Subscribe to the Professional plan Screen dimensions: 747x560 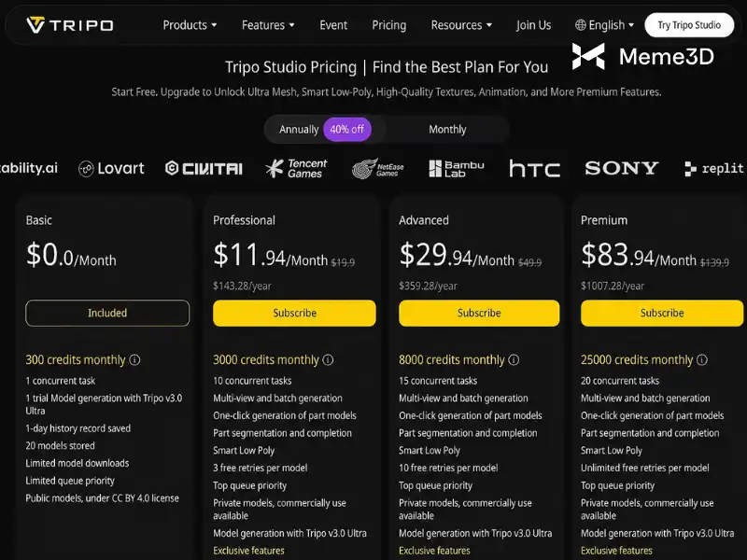point(294,313)
